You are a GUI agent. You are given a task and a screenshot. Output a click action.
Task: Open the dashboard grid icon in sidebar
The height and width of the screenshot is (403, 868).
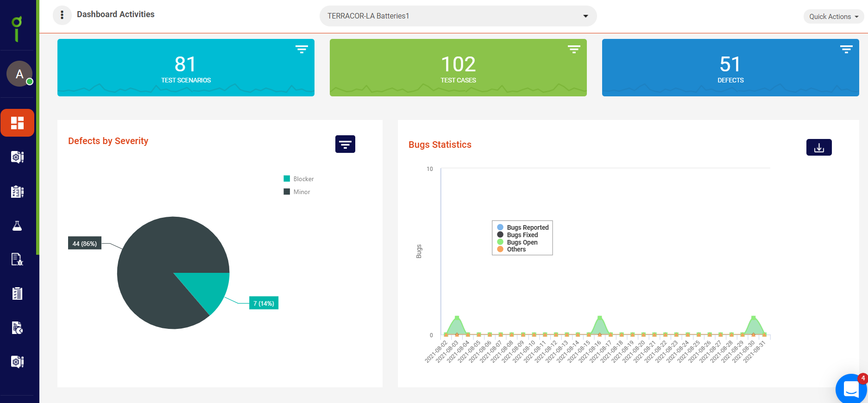pos(17,123)
